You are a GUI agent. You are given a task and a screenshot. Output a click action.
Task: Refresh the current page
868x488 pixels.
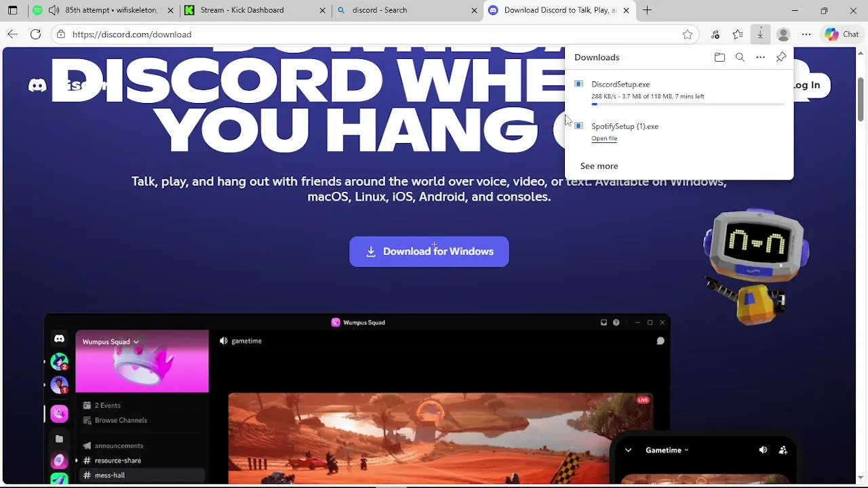click(35, 35)
